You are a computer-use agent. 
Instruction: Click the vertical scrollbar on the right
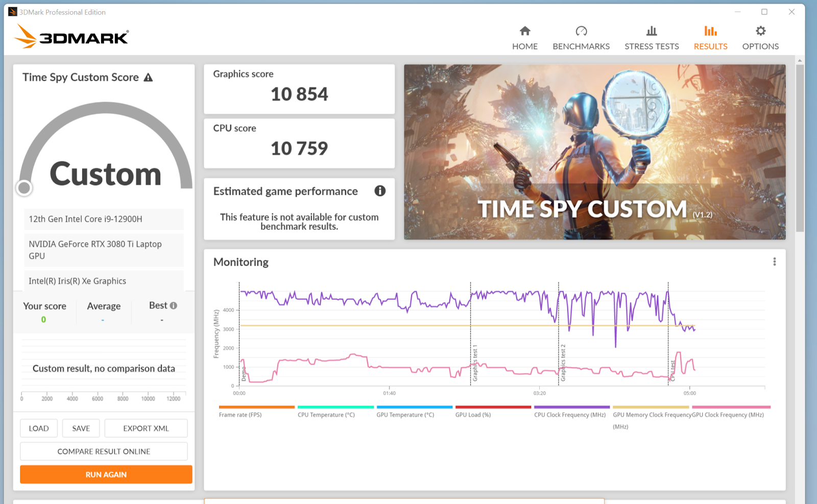[800, 148]
